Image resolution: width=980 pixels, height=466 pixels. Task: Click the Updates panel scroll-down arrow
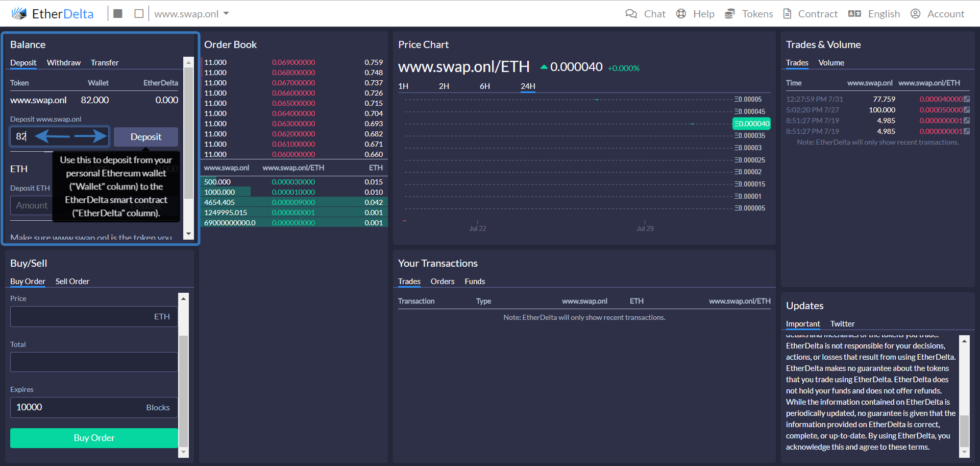click(x=964, y=452)
